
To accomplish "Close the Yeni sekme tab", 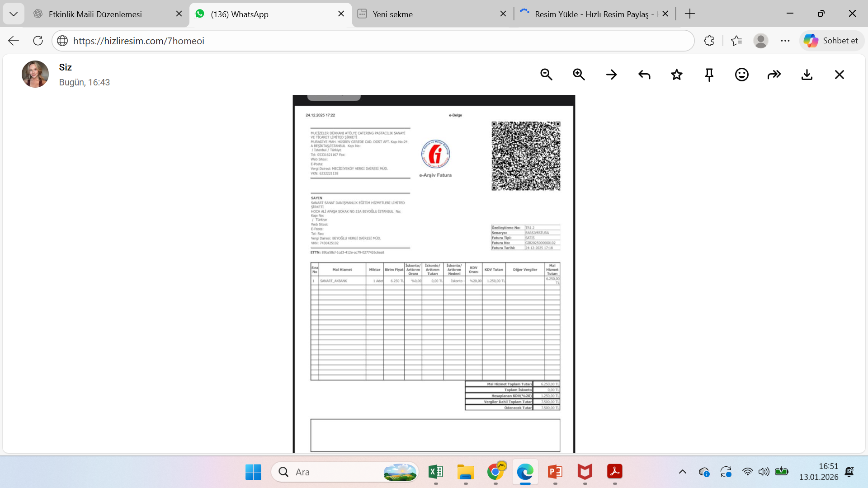I will (503, 14).
